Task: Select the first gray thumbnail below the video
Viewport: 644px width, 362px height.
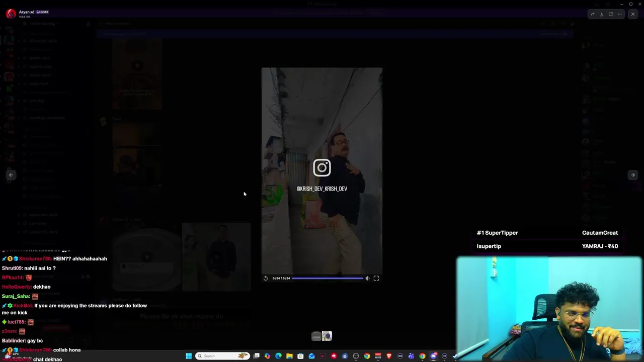Action: pyautogui.click(x=316, y=336)
